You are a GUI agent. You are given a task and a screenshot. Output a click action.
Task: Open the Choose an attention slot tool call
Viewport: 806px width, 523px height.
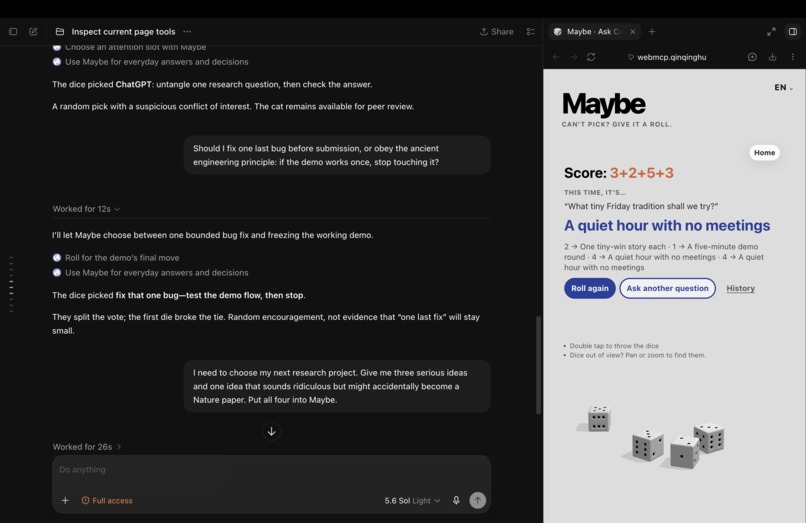pyautogui.click(x=130, y=47)
